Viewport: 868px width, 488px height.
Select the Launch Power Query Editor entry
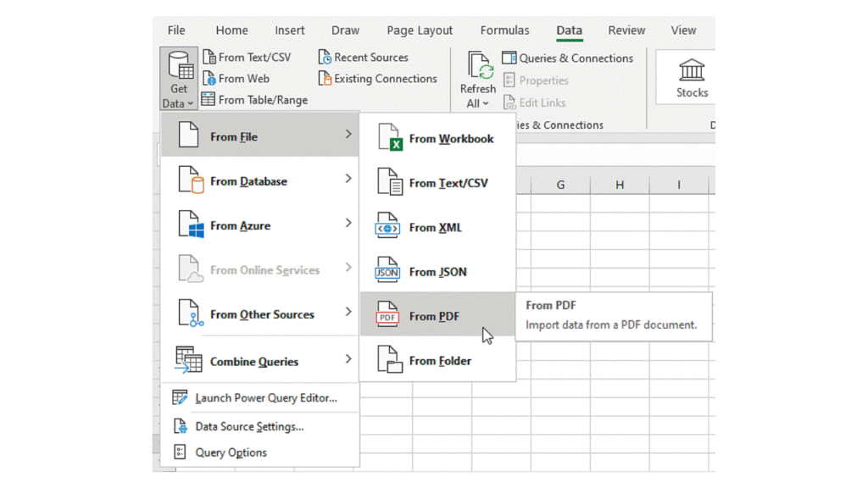(259, 398)
